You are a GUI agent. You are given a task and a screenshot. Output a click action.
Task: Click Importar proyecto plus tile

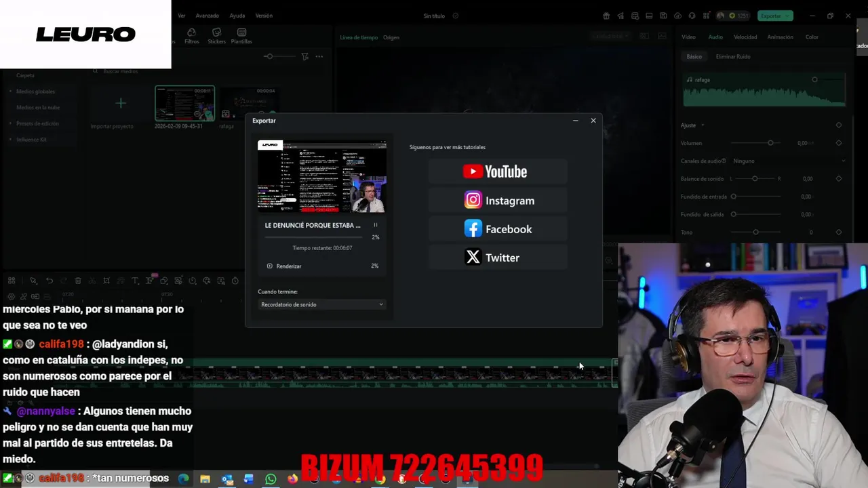coord(120,103)
